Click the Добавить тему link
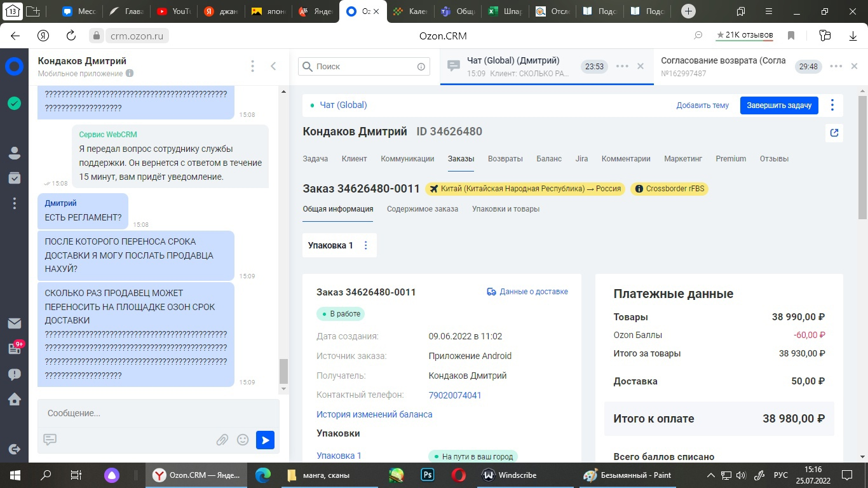The height and width of the screenshot is (488, 868). pyautogui.click(x=703, y=105)
